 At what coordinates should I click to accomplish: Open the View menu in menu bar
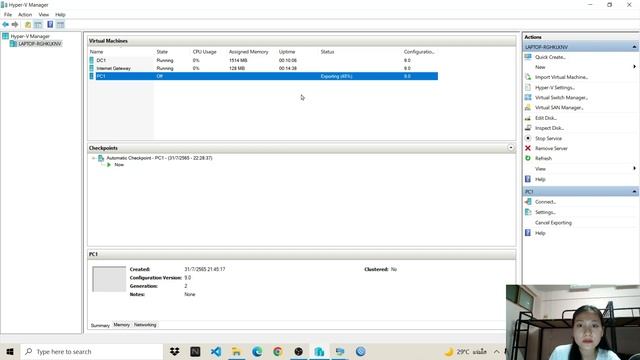[44, 15]
